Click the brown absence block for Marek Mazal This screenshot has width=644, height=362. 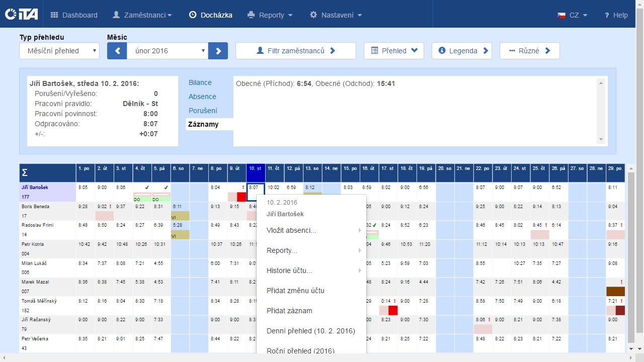coord(615,291)
